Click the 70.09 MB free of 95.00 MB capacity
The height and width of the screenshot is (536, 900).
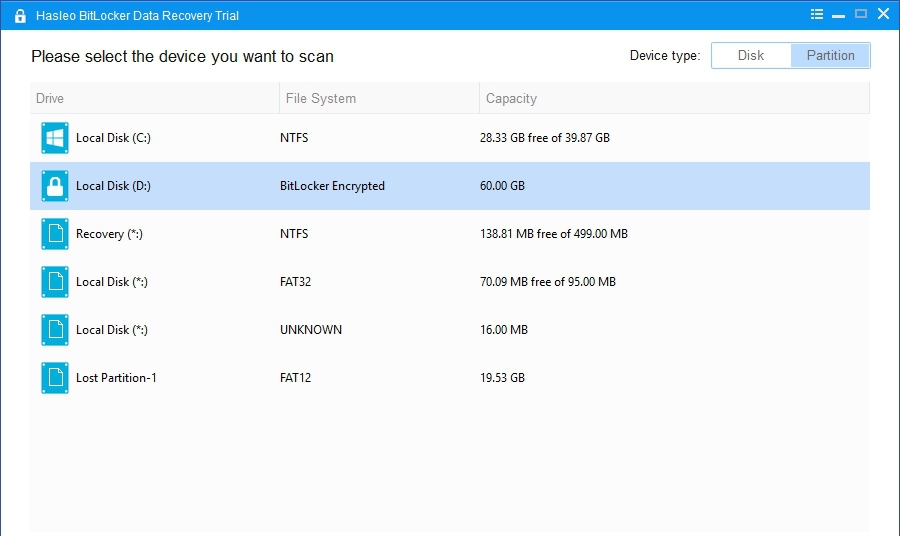(x=548, y=282)
